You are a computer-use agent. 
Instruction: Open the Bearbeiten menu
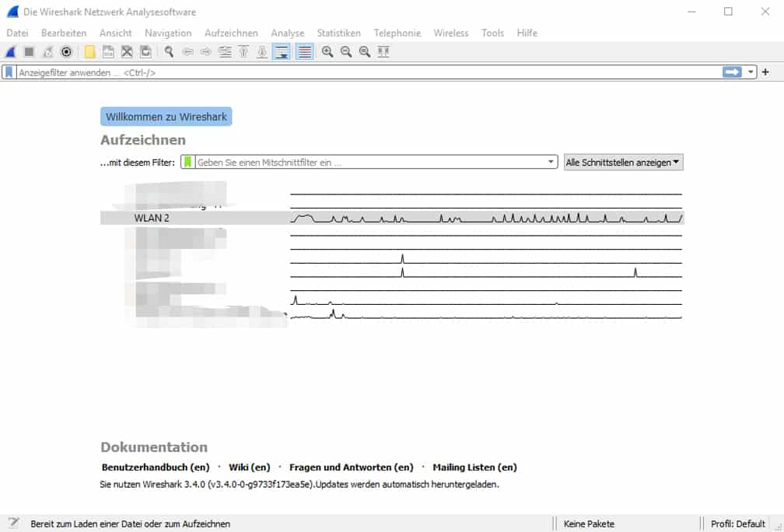[64, 33]
